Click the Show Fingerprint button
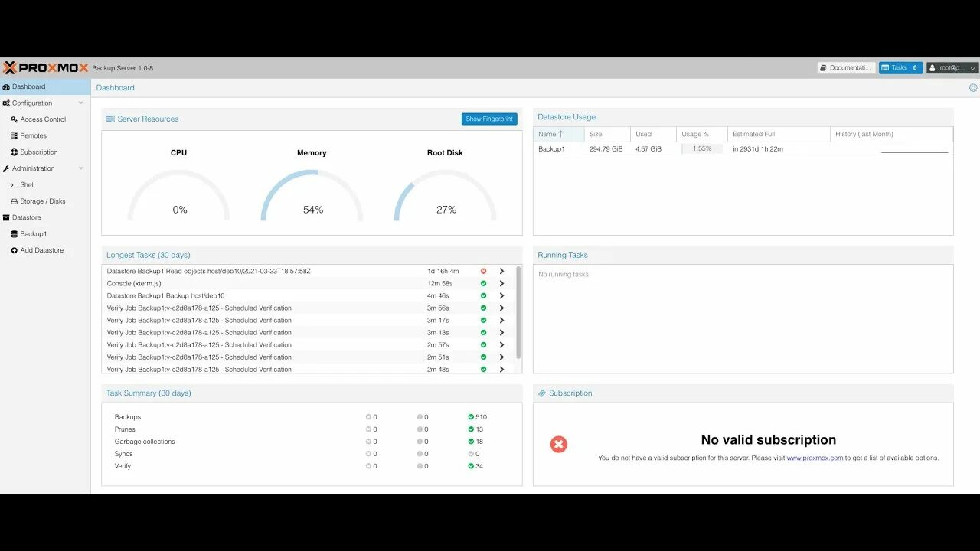980x551 pixels. tap(489, 119)
